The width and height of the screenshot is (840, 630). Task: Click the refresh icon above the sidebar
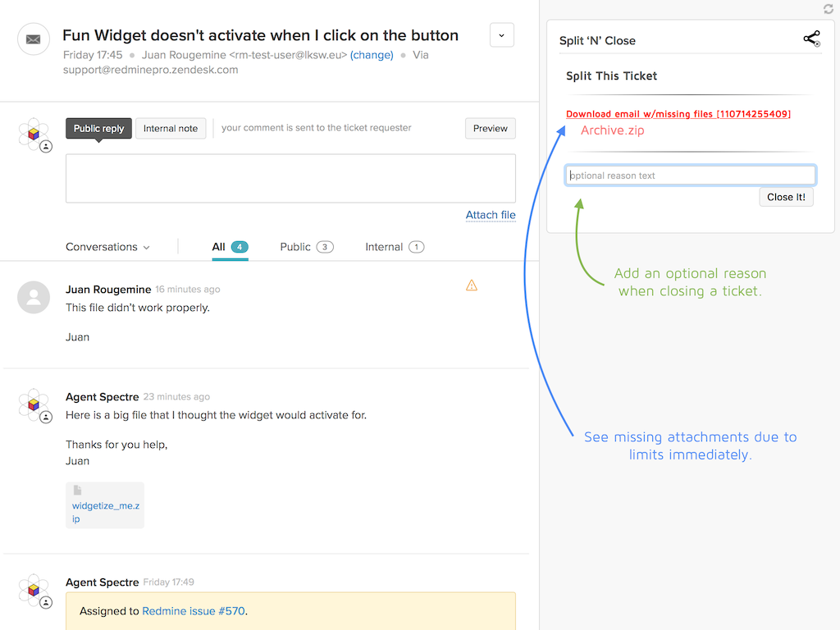point(828,9)
